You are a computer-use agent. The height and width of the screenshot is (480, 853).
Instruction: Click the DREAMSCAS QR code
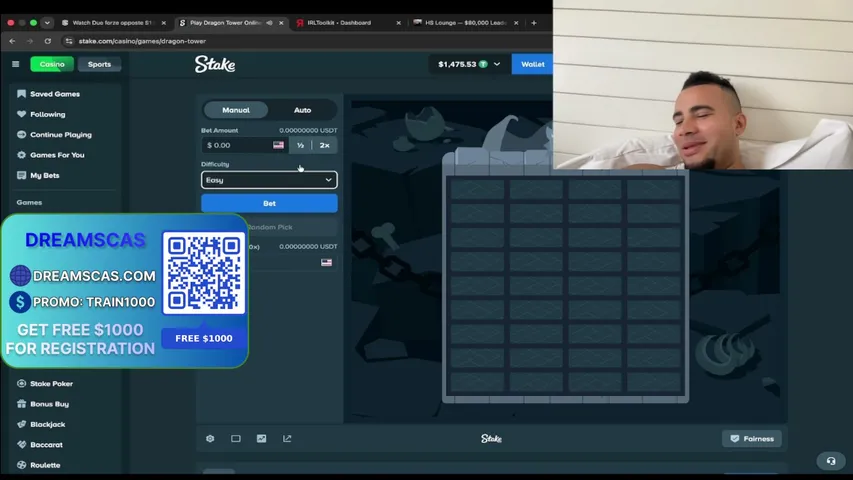[203, 273]
